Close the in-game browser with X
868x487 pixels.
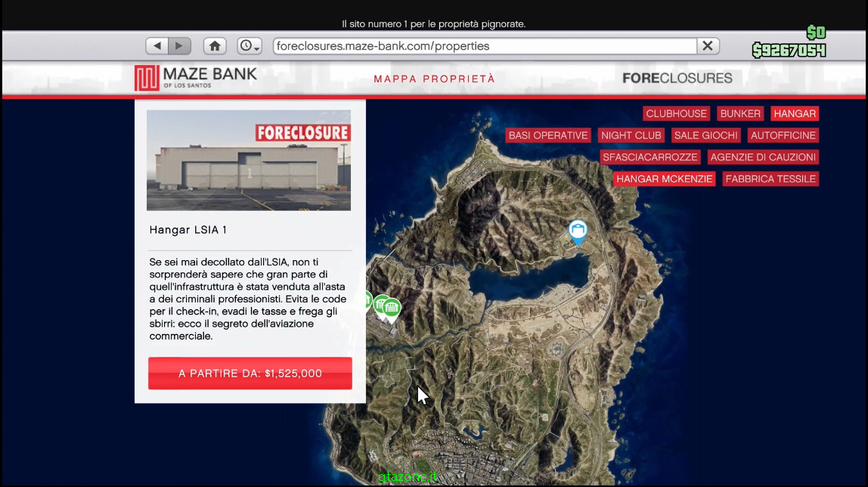tap(708, 46)
